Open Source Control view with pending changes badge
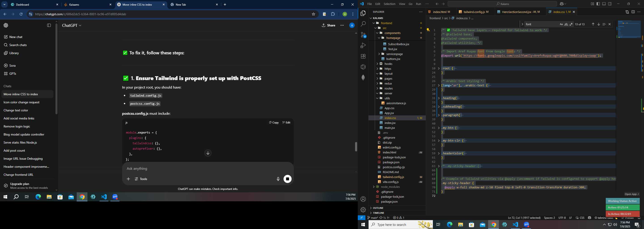The width and height of the screenshot is (644, 229). point(363,35)
